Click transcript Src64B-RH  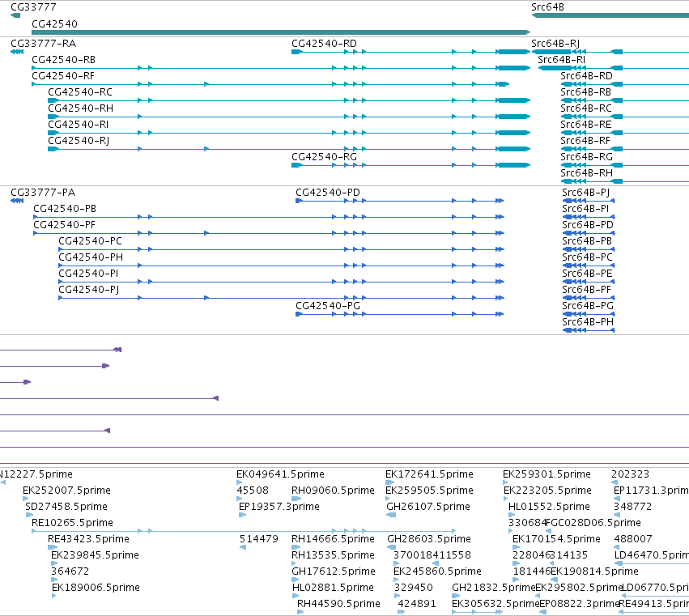click(x=587, y=173)
